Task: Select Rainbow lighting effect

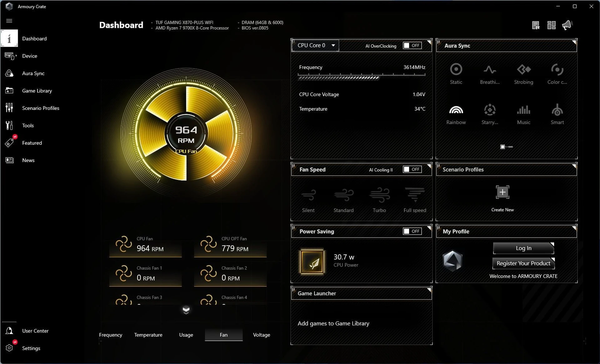Action: 456,114
